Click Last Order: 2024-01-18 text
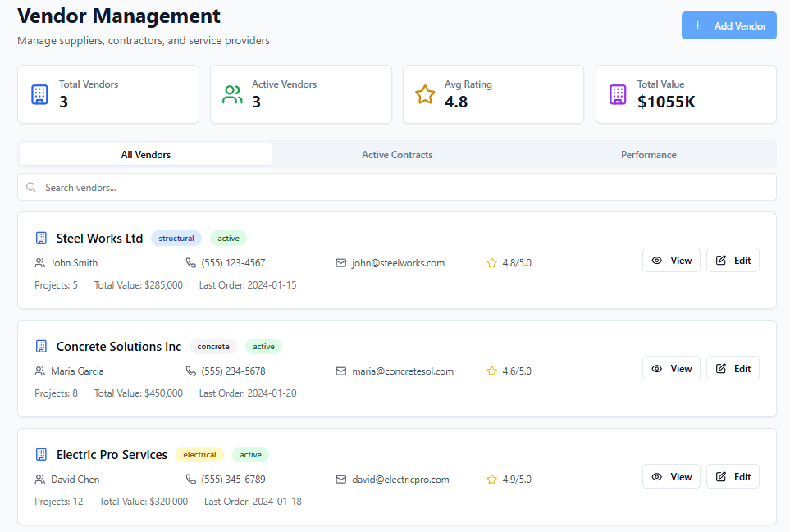Viewport: 790px width, 532px height. click(253, 502)
